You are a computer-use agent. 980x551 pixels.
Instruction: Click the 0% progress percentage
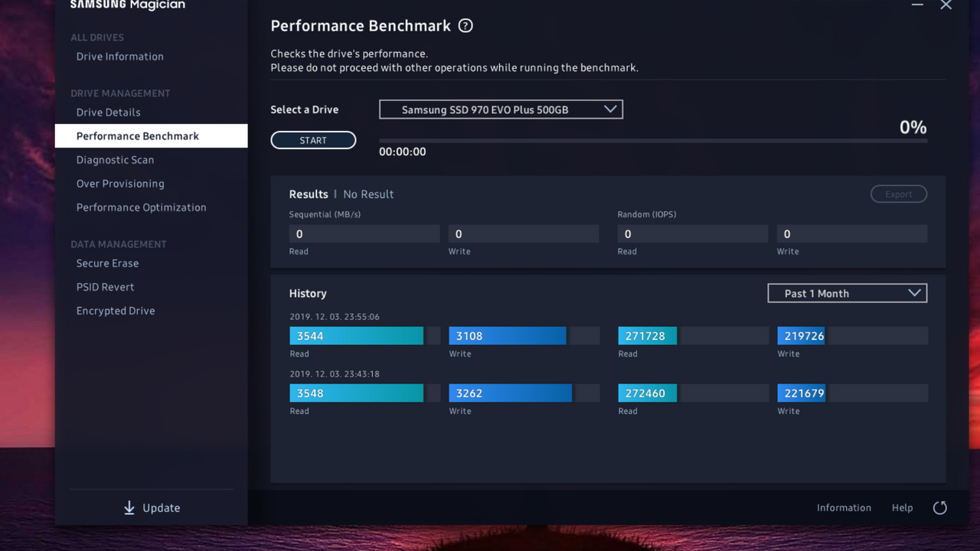click(913, 127)
